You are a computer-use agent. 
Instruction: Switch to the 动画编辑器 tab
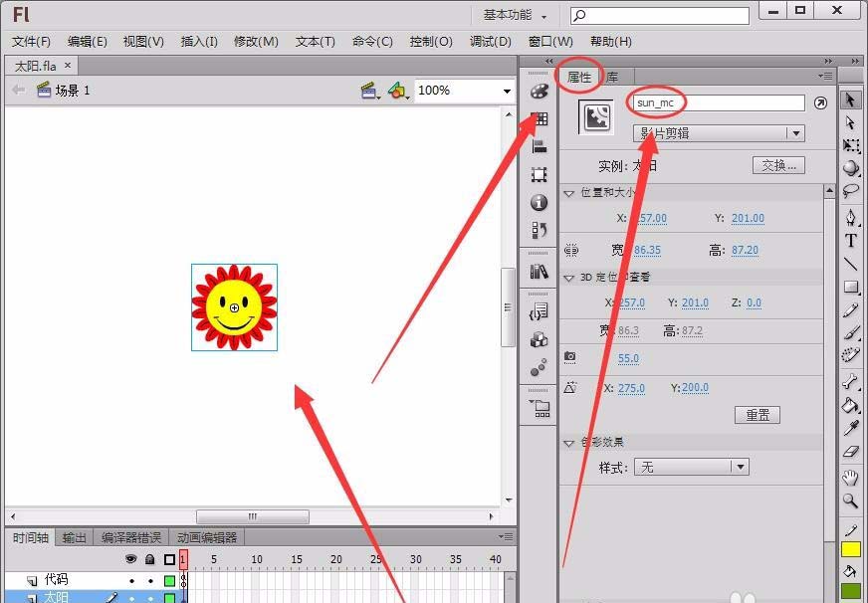pyautogui.click(x=207, y=537)
